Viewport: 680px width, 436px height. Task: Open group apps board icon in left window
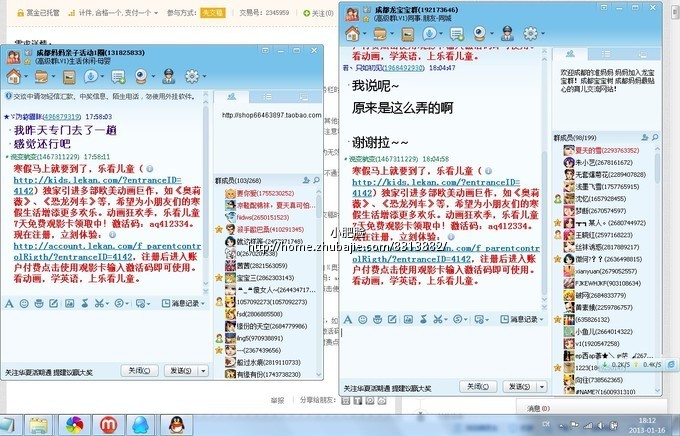(x=118, y=77)
